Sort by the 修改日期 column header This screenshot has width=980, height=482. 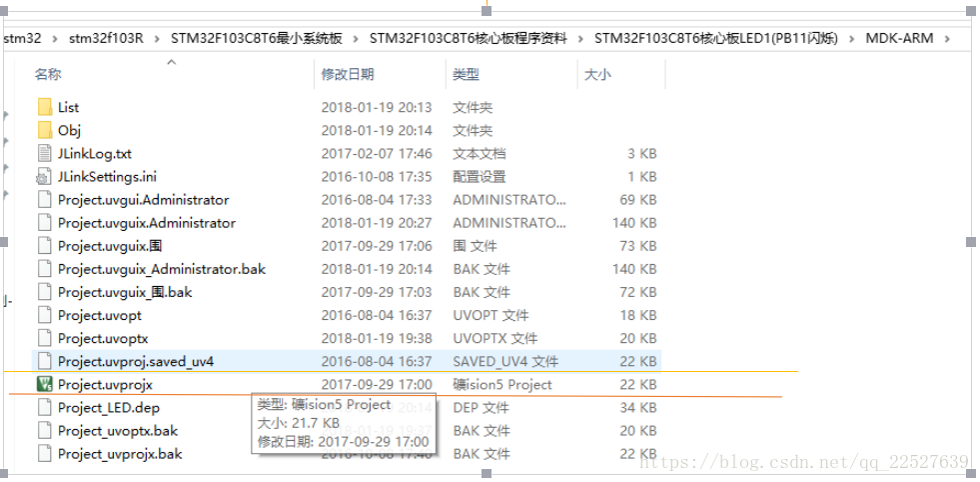348,74
